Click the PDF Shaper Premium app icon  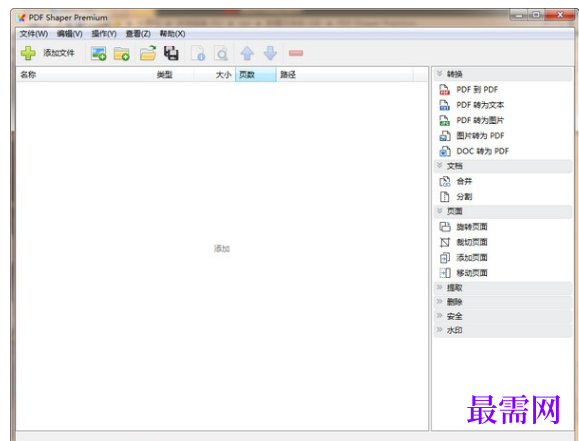tap(21, 18)
